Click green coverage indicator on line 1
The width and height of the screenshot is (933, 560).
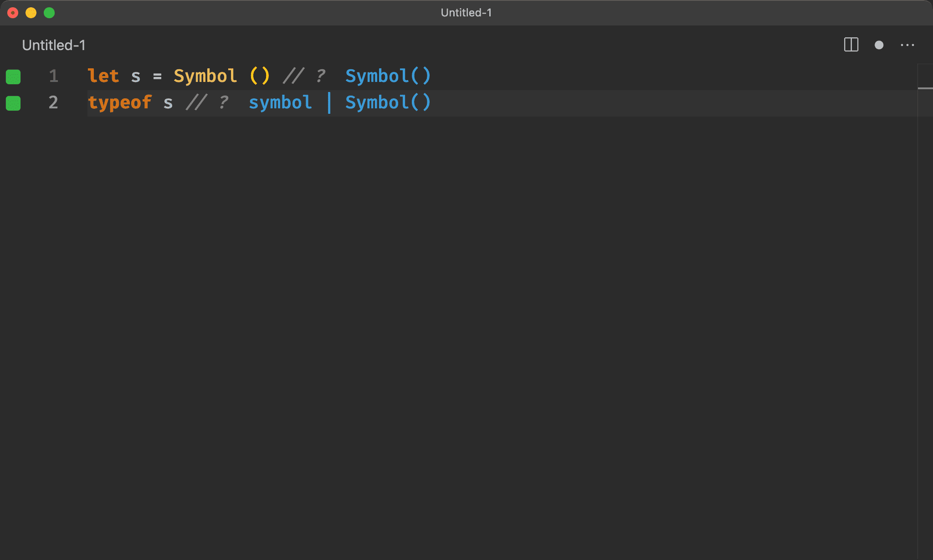click(x=13, y=76)
